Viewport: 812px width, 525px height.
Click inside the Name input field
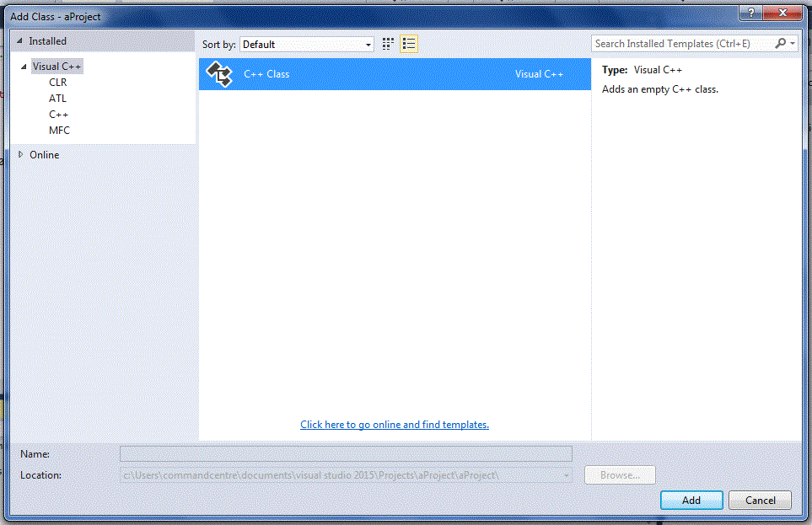coord(346,453)
